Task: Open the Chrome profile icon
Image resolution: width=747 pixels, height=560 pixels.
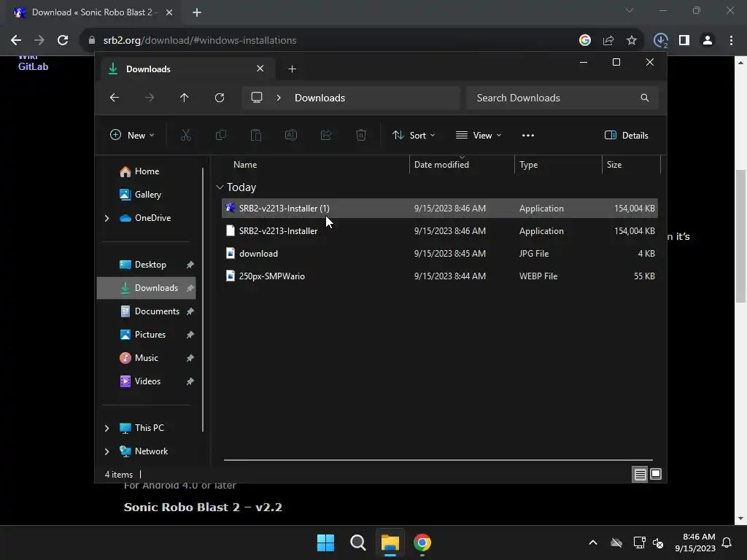Action: [708, 41]
